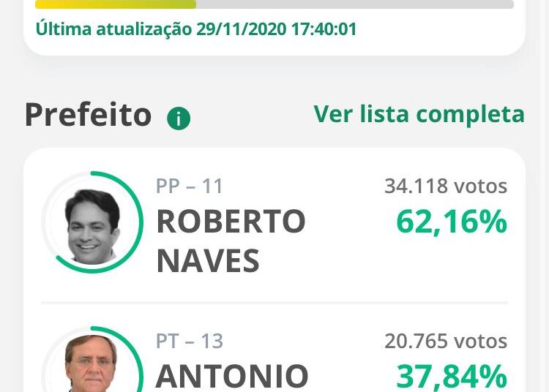Click the divider line between candidates
This screenshot has width=549, height=392.
274,303
